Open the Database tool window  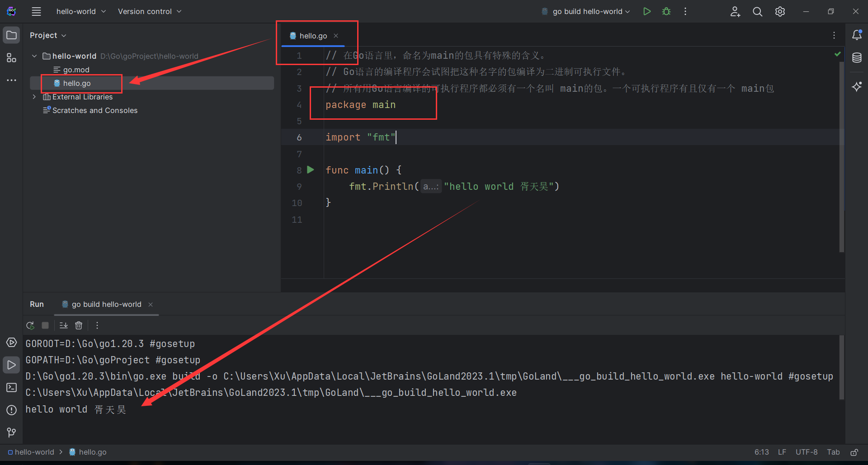(857, 58)
